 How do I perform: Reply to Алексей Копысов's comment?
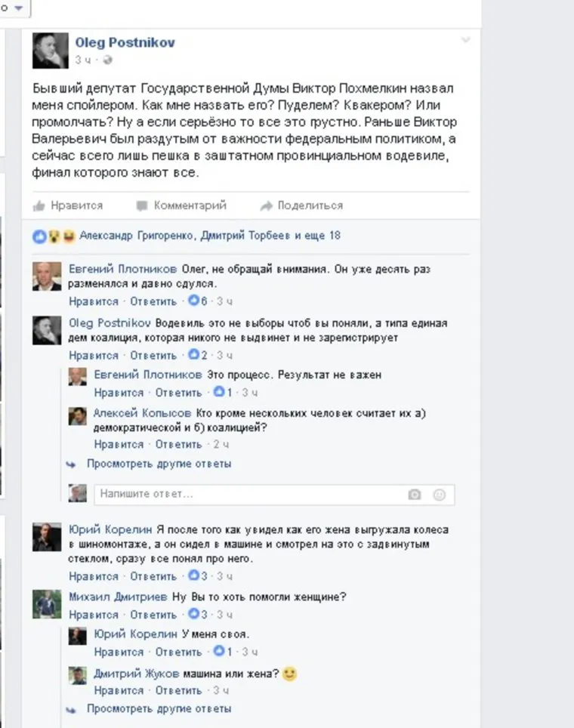pos(178,445)
